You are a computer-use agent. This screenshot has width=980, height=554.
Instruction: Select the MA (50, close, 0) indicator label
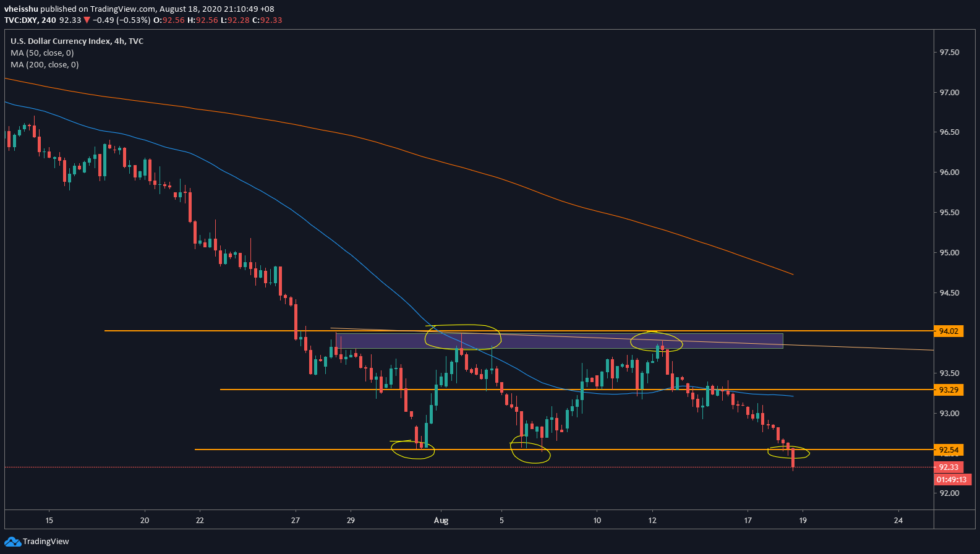42,53
